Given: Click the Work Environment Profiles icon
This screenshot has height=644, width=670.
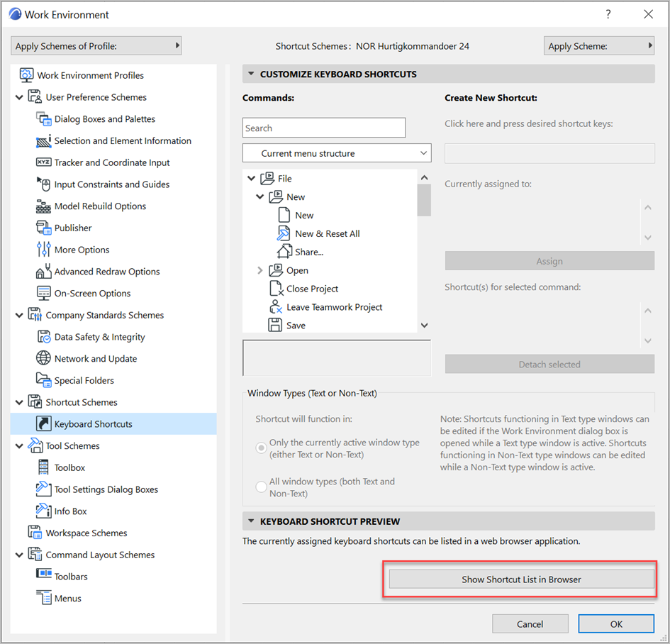Looking at the screenshot, I should pos(26,75).
